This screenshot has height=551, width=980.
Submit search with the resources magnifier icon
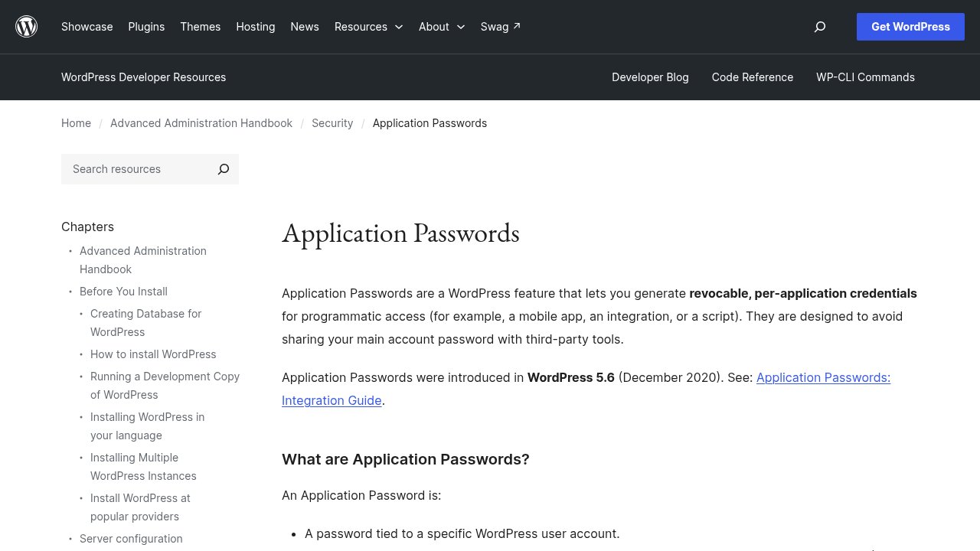224,169
